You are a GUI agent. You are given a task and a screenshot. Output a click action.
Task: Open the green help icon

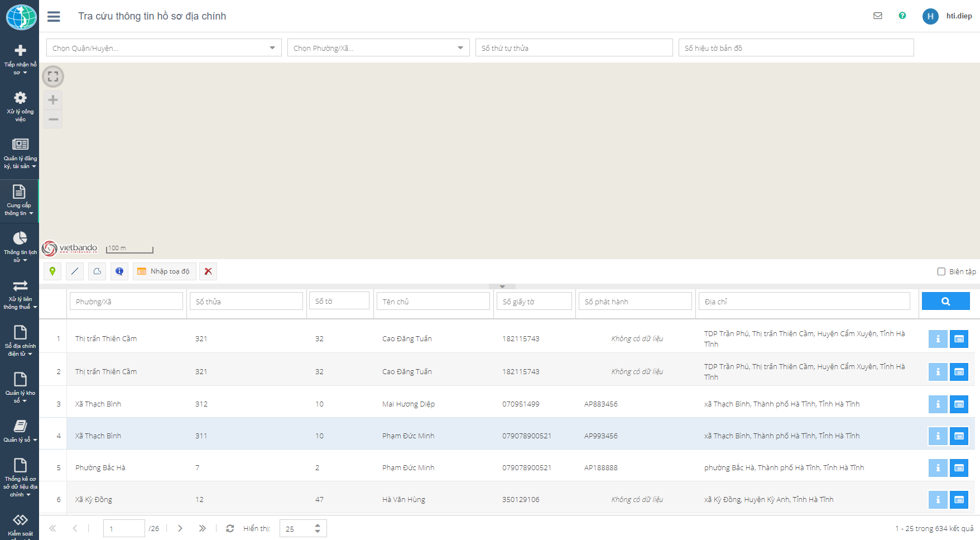pos(902,16)
